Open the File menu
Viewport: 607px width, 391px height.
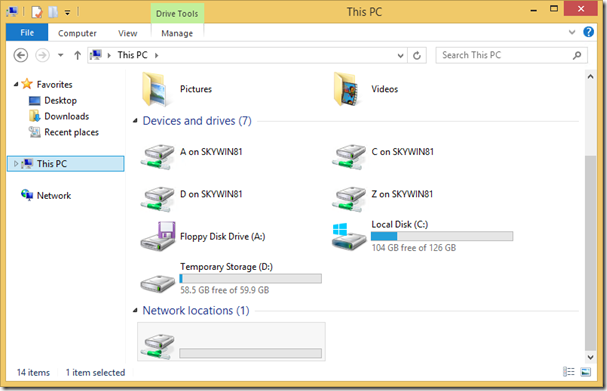[27, 33]
